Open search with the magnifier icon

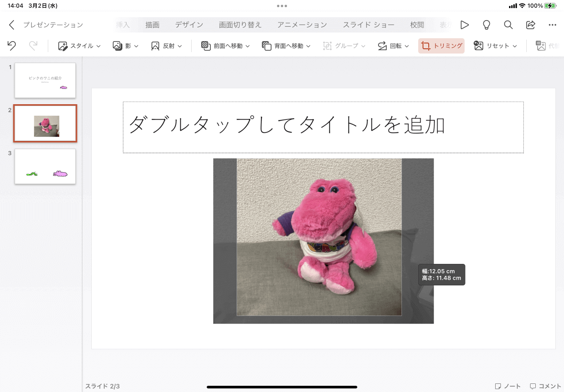tap(508, 25)
